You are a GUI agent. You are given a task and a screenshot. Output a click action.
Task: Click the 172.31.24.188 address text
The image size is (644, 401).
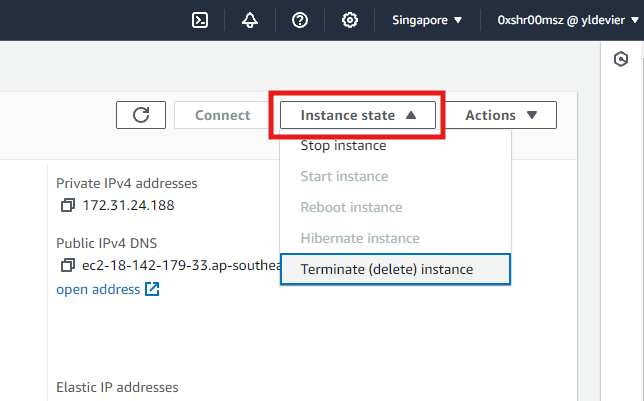click(128, 205)
